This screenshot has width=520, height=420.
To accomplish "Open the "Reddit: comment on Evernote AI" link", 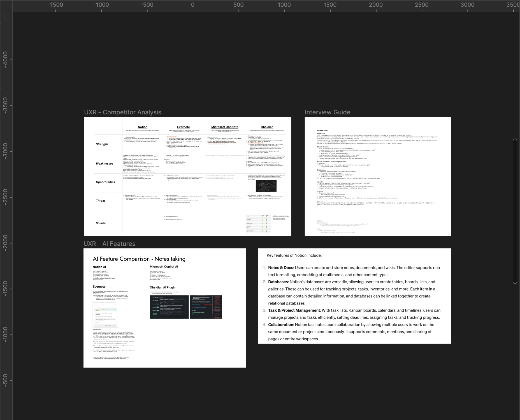I will (174, 219).
